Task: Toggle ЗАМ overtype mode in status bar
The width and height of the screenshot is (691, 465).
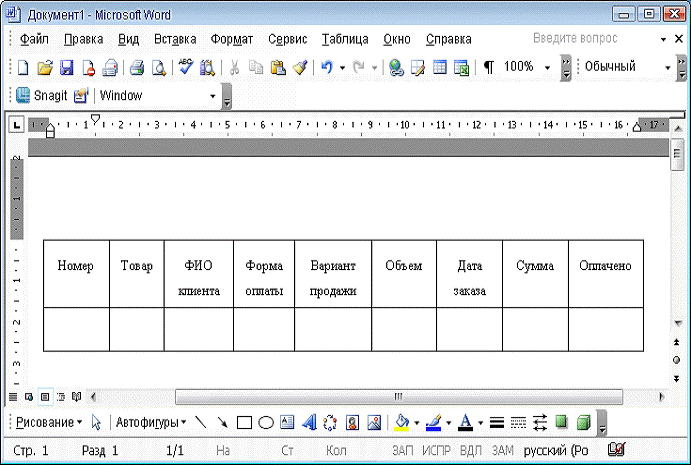Action: tap(503, 451)
